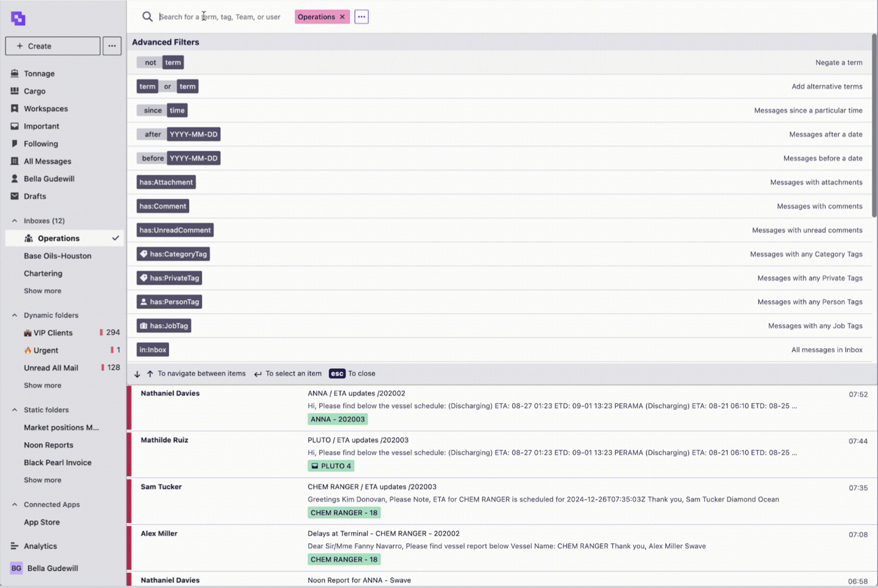
Task: Click the filter panel scrollbar
Action: pyautogui.click(x=874, y=126)
